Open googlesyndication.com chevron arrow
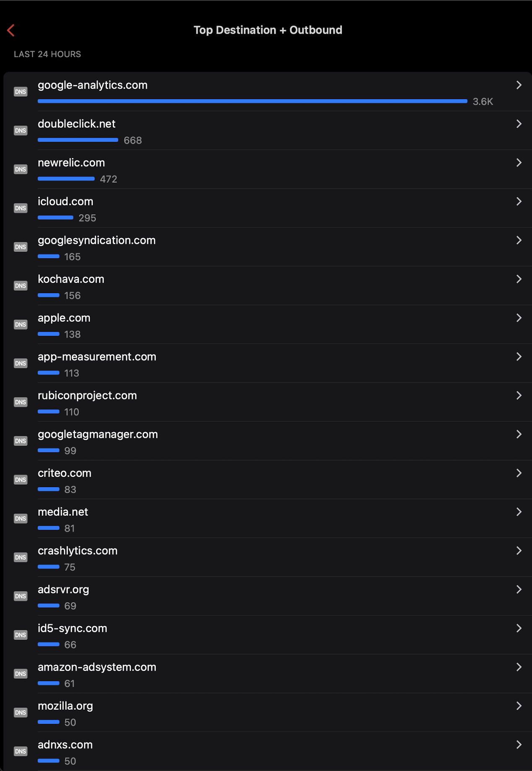This screenshot has width=532, height=771. [x=519, y=240]
